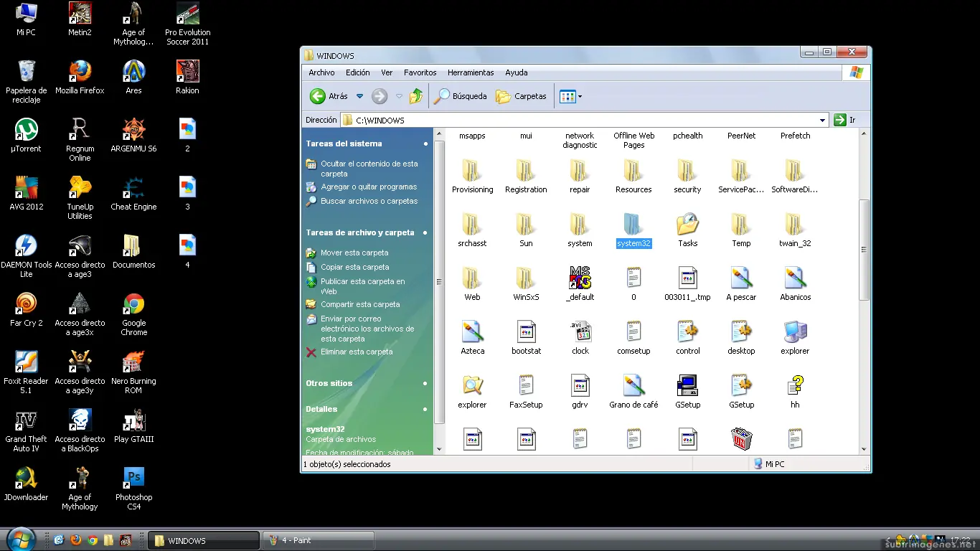The width and height of the screenshot is (980, 551).
Task: Open the Ayuda menu
Action: (x=517, y=72)
